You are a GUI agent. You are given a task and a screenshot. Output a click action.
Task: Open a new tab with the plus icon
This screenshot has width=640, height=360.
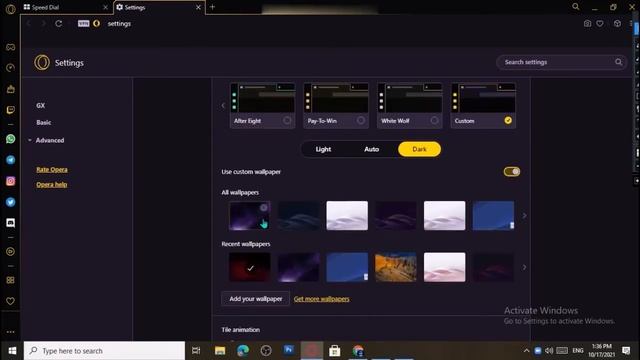(212, 7)
